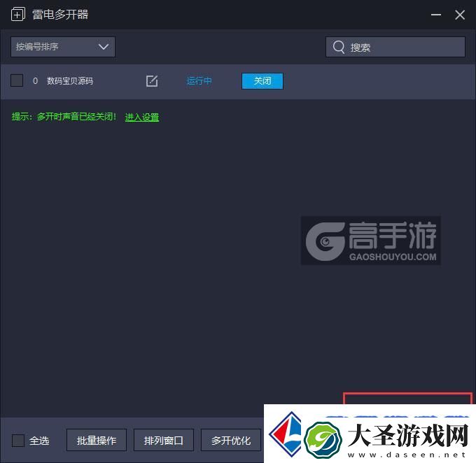Minimize the 雷电多开器 window
The height and width of the screenshot is (463, 476).
pyautogui.click(x=436, y=15)
